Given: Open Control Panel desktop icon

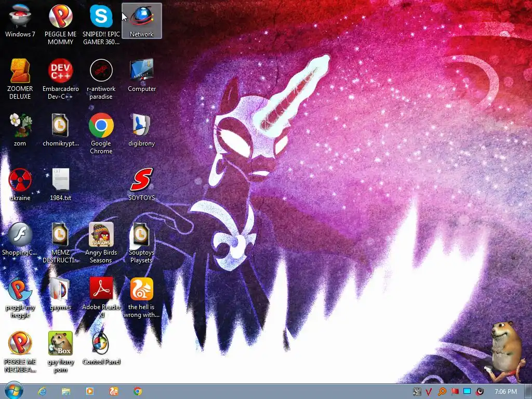Looking at the screenshot, I should 101,349.
